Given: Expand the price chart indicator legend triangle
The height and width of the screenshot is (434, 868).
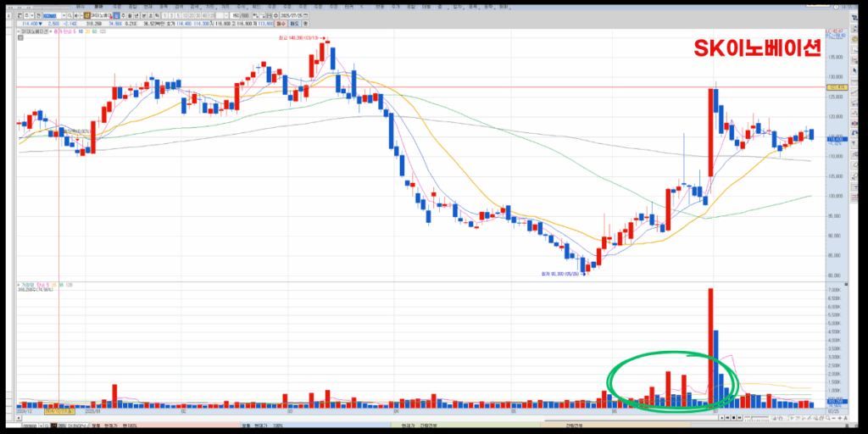Looking at the screenshot, I should point(19,31).
